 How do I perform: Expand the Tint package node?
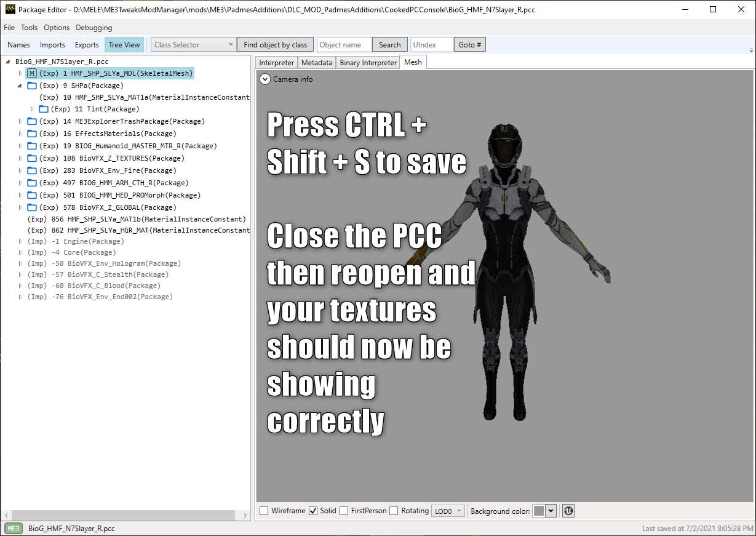point(32,109)
